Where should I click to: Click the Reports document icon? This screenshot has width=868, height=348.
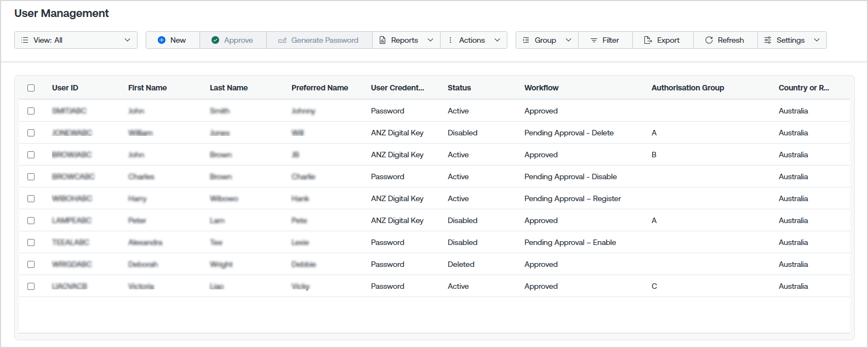pyautogui.click(x=382, y=40)
